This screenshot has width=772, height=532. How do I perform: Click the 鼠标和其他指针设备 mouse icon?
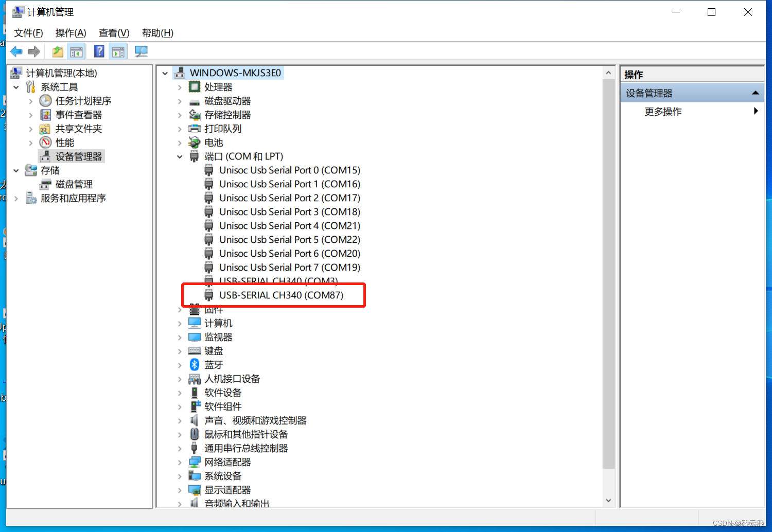click(x=195, y=434)
